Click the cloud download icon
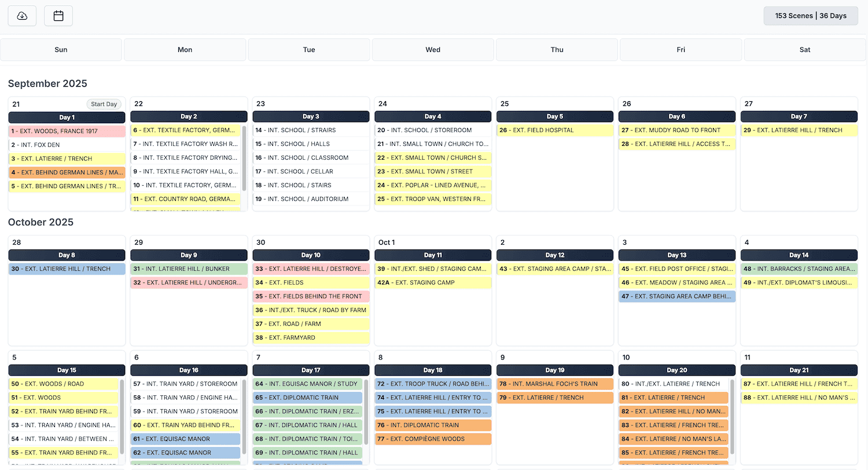The image size is (868, 470). pos(22,16)
